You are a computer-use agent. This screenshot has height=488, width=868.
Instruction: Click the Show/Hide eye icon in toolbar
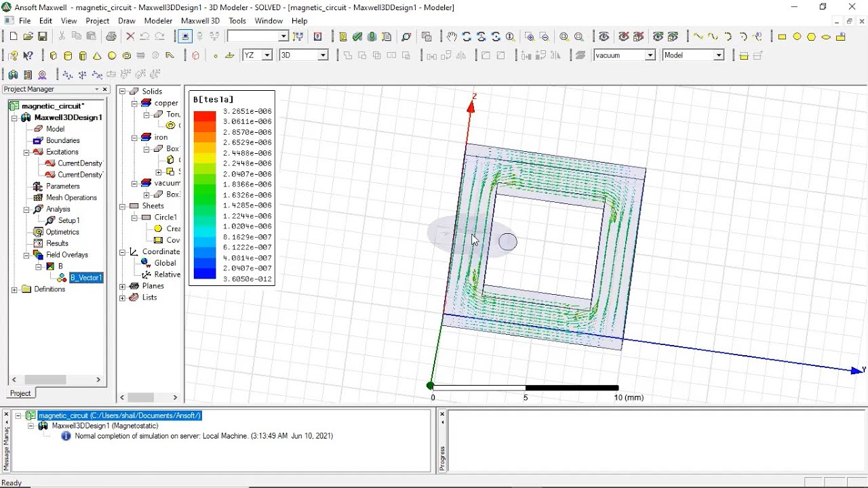tap(604, 37)
